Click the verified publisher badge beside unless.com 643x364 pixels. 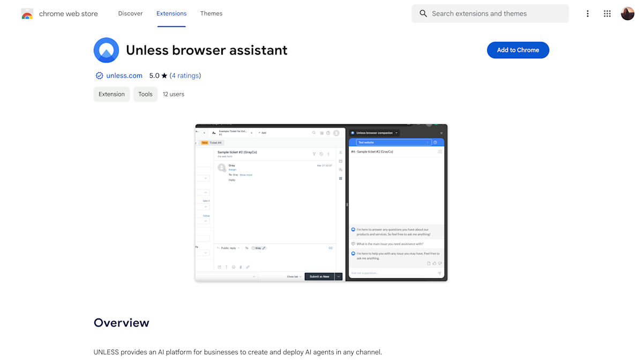point(99,75)
